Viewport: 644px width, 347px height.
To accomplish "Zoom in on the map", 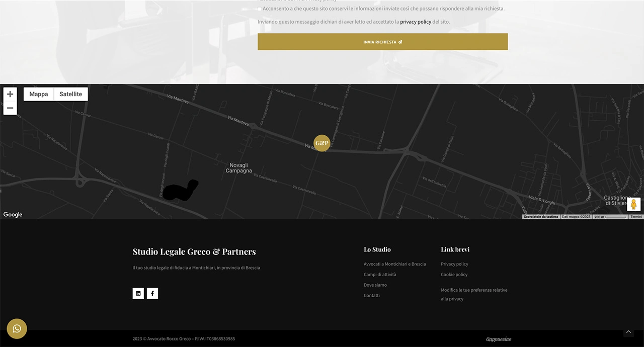I will click(10, 94).
